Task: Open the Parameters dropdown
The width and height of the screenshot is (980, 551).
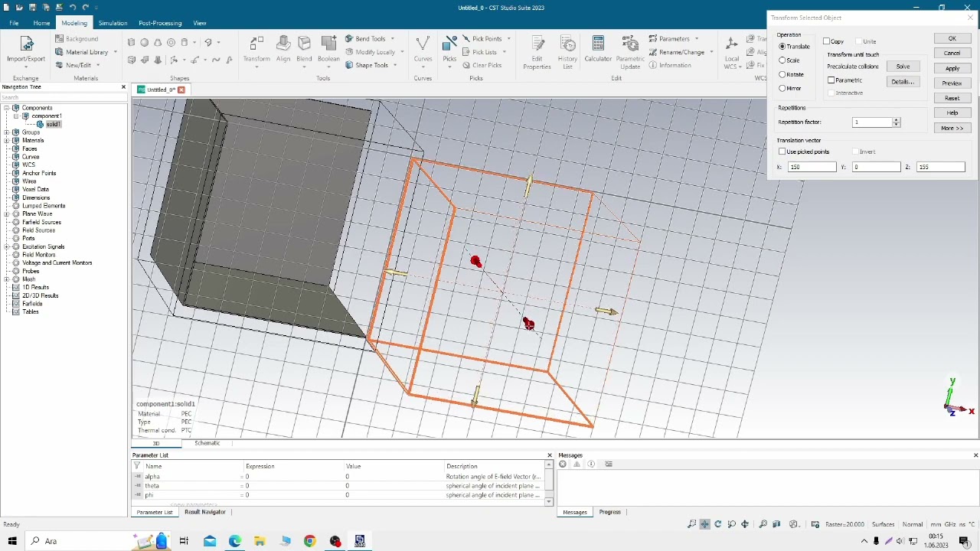Action: coord(697,38)
